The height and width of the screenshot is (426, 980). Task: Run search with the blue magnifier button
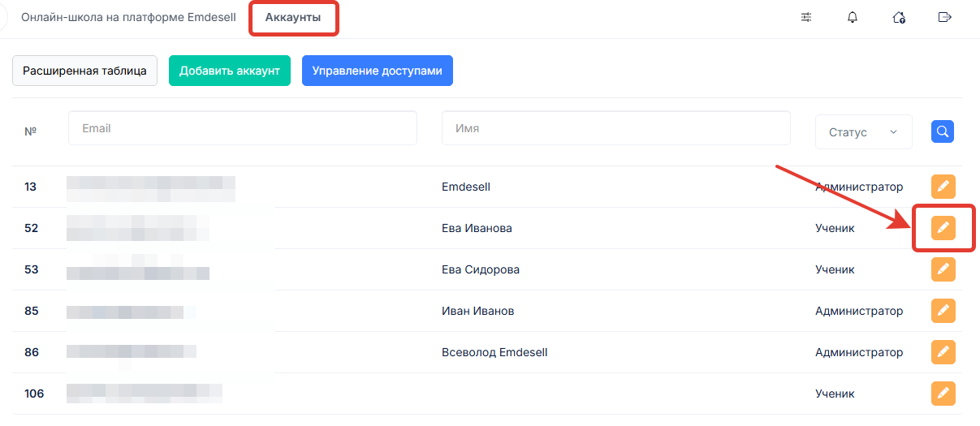click(943, 131)
